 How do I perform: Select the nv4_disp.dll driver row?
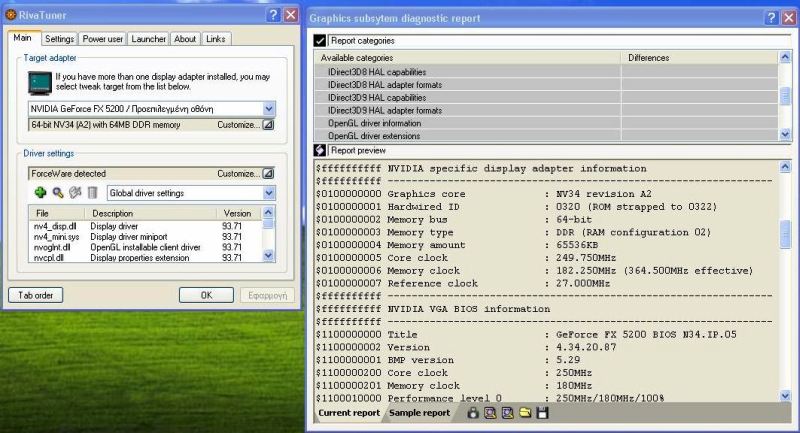145,226
